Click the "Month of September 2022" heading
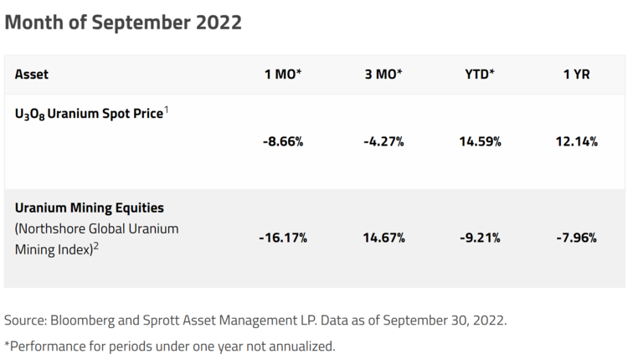The width and height of the screenshot is (628, 364). pyautogui.click(x=123, y=22)
